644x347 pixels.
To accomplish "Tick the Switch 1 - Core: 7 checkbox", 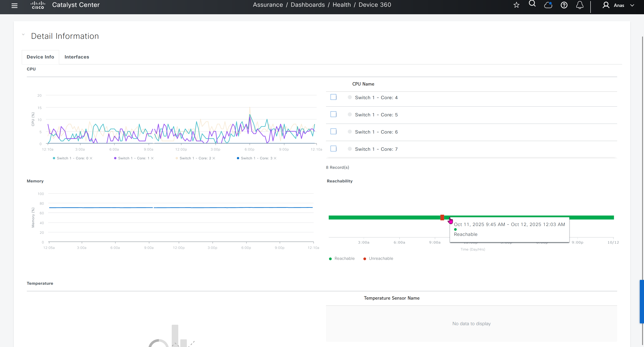I will click(333, 149).
